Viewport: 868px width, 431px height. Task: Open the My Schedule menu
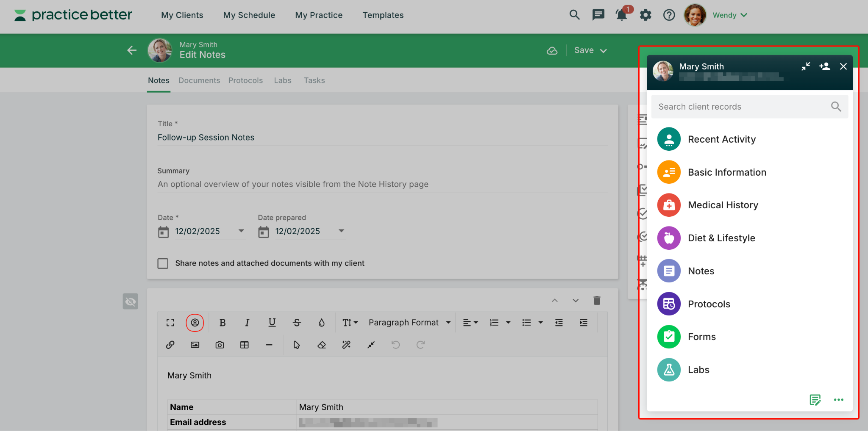(249, 15)
